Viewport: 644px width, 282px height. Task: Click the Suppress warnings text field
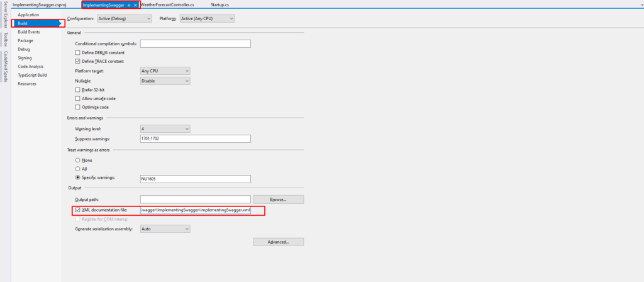click(195, 139)
